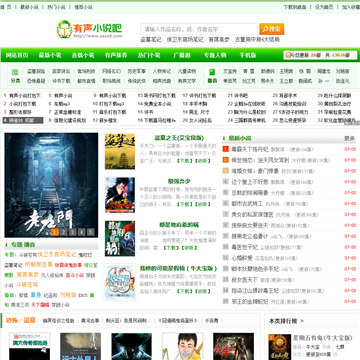Click the orange 搜索 search button
Image resolution: width=360 pixels, height=360 pixels.
[x=272, y=29]
